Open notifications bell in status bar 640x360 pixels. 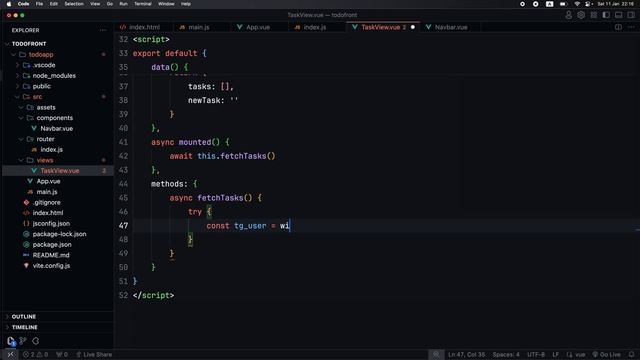point(631,354)
